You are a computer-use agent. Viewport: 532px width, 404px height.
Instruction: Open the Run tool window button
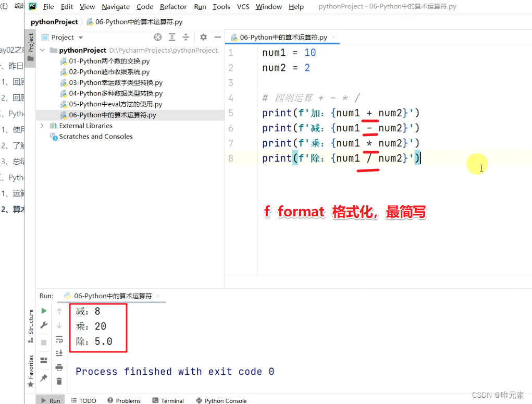click(x=50, y=400)
